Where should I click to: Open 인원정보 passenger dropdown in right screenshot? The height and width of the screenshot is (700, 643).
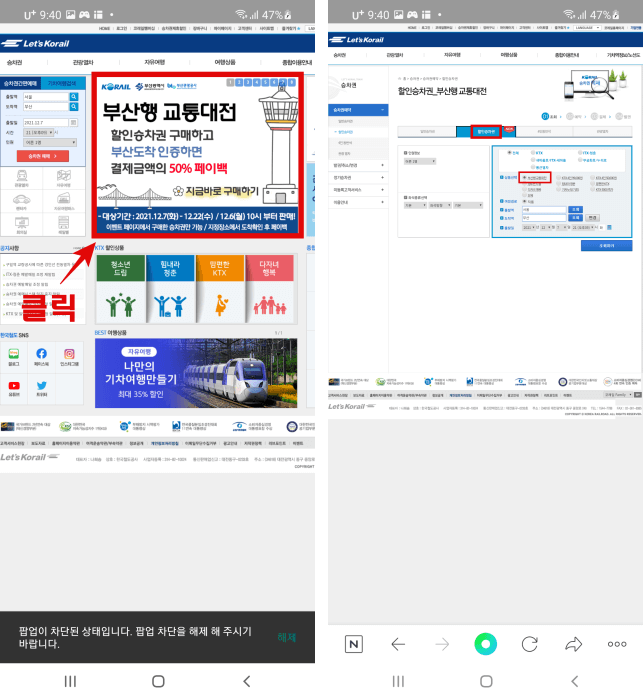[420, 161]
